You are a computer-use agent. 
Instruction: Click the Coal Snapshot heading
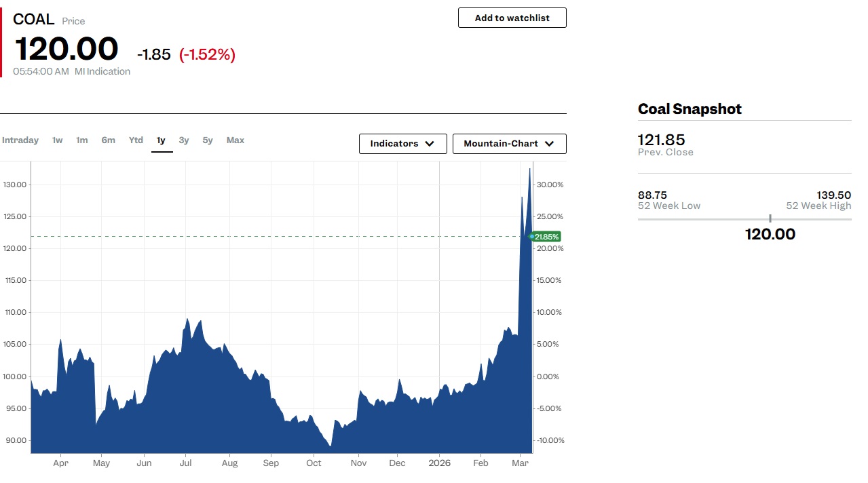click(x=690, y=109)
